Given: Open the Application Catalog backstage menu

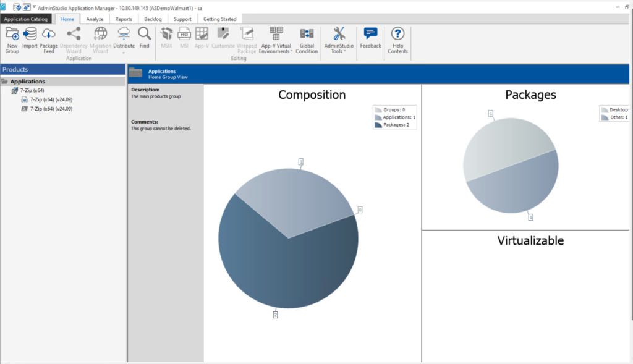Looking at the screenshot, I should tap(26, 19).
